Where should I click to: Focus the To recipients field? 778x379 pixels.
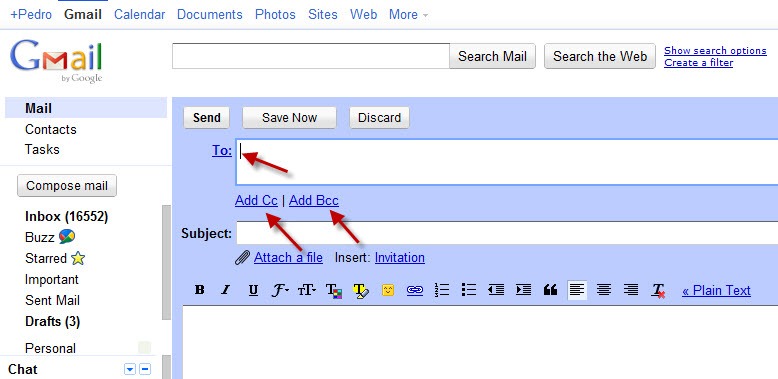click(x=507, y=162)
